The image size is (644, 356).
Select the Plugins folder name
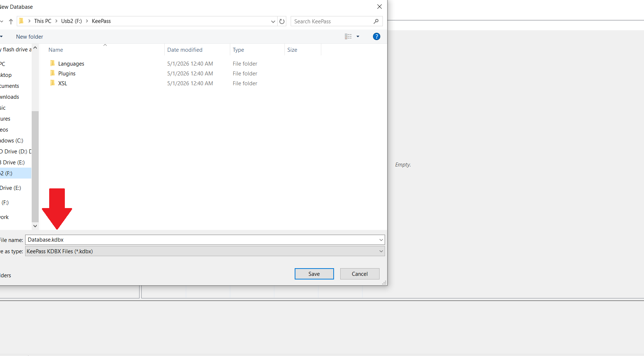point(67,74)
